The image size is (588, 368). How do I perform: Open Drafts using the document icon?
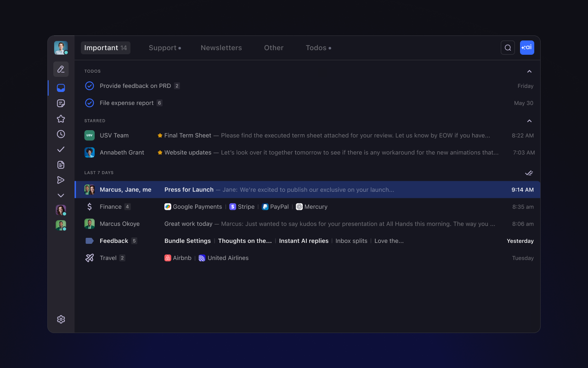61,164
